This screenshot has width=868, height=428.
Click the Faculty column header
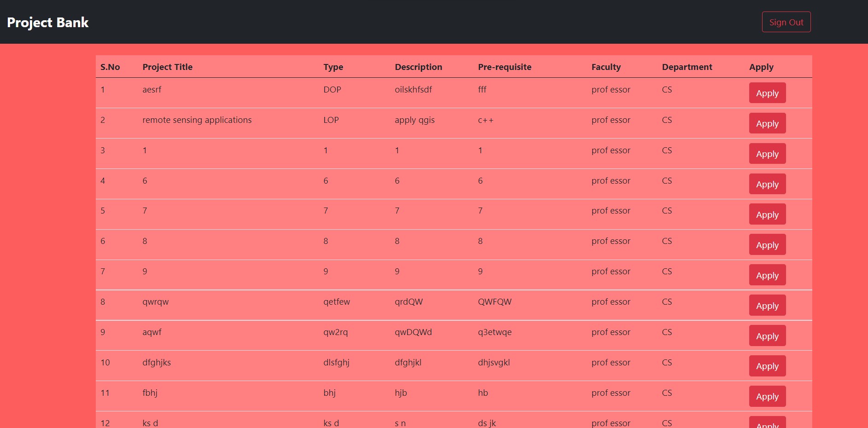click(x=606, y=67)
